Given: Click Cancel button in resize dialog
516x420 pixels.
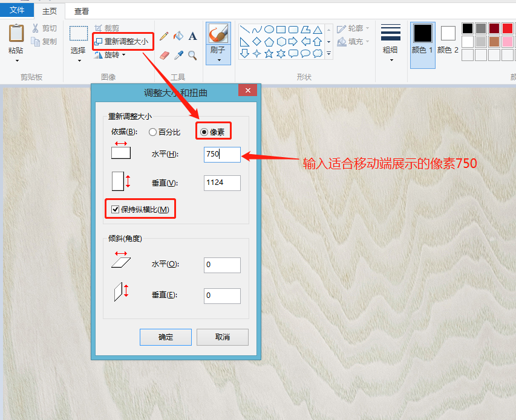Looking at the screenshot, I should pos(223,337).
